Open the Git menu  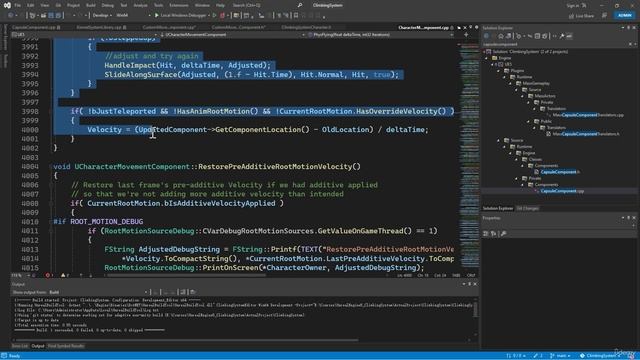click(58, 5)
